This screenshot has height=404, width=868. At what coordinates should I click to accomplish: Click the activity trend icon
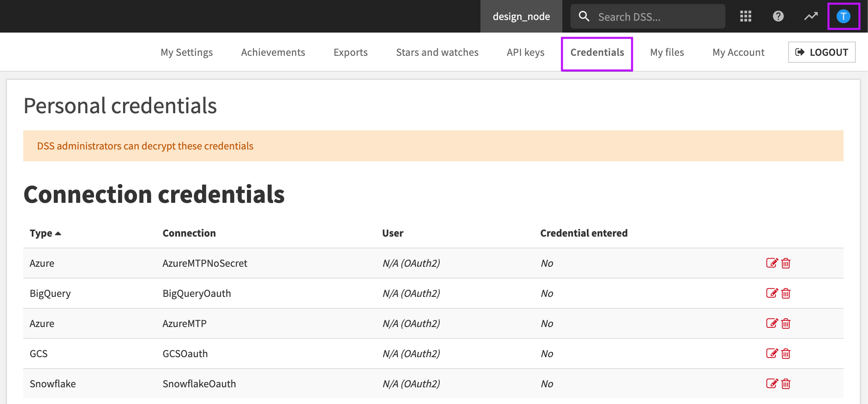(x=811, y=16)
